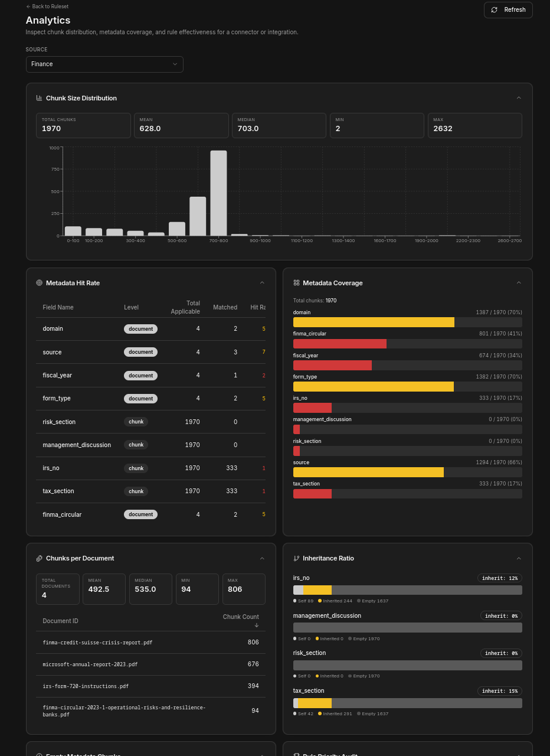This screenshot has height=756, width=550.
Task: Click tax_section in the Hit Rate table
Action: point(58,491)
